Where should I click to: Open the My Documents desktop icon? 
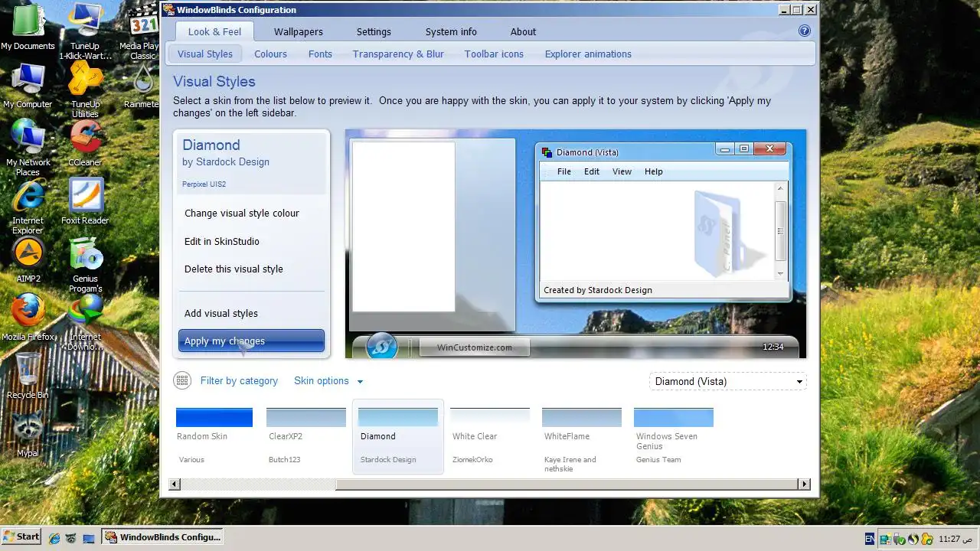coord(28,26)
